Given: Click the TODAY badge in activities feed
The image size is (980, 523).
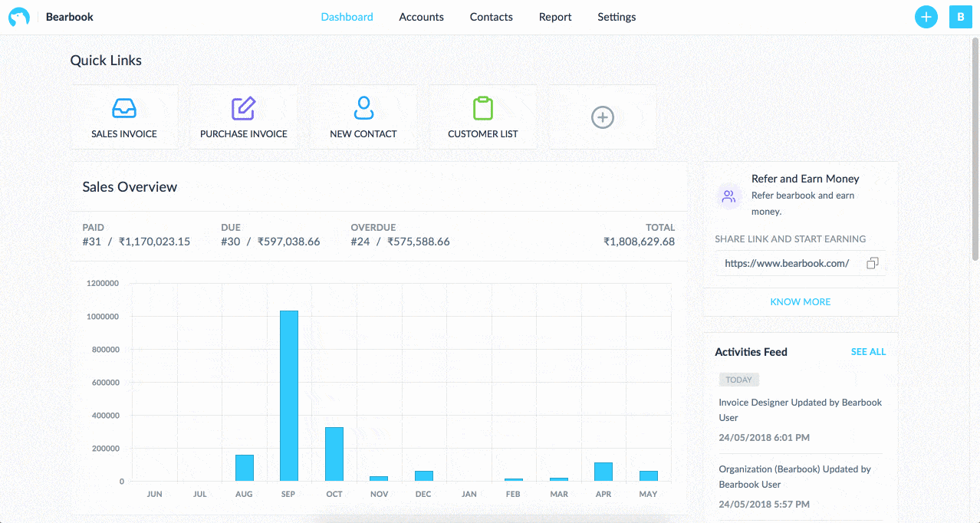Looking at the screenshot, I should click(739, 380).
